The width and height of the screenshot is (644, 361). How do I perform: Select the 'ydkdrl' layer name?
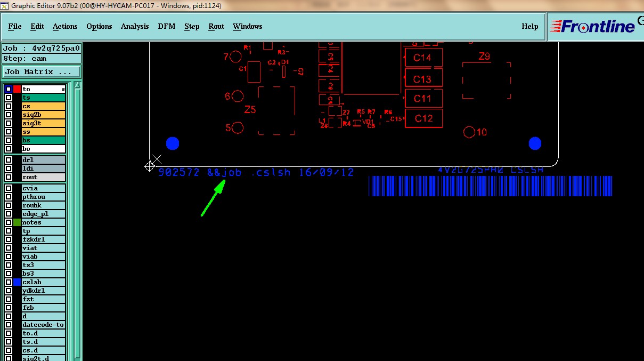[44, 291]
